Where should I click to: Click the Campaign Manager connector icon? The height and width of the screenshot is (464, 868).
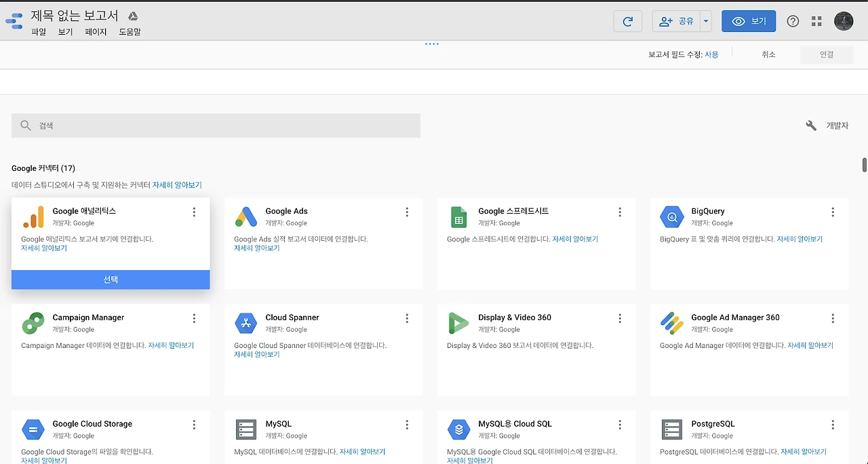33,323
